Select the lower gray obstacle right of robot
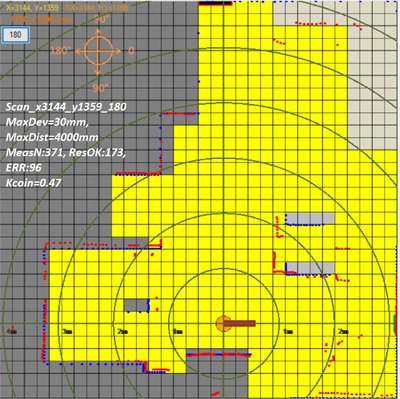The height and width of the screenshot is (399, 400). click(x=310, y=268)
